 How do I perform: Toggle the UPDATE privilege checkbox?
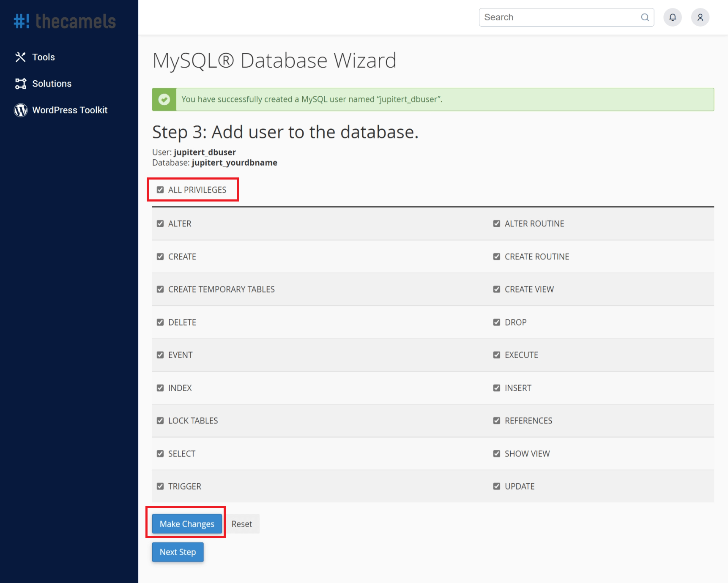tap(497, 486)
